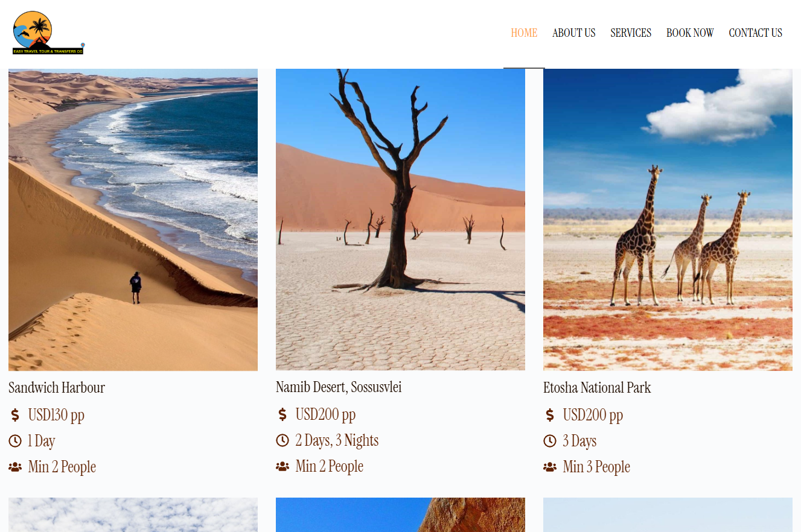Open the Services menu item

point(631,33)
